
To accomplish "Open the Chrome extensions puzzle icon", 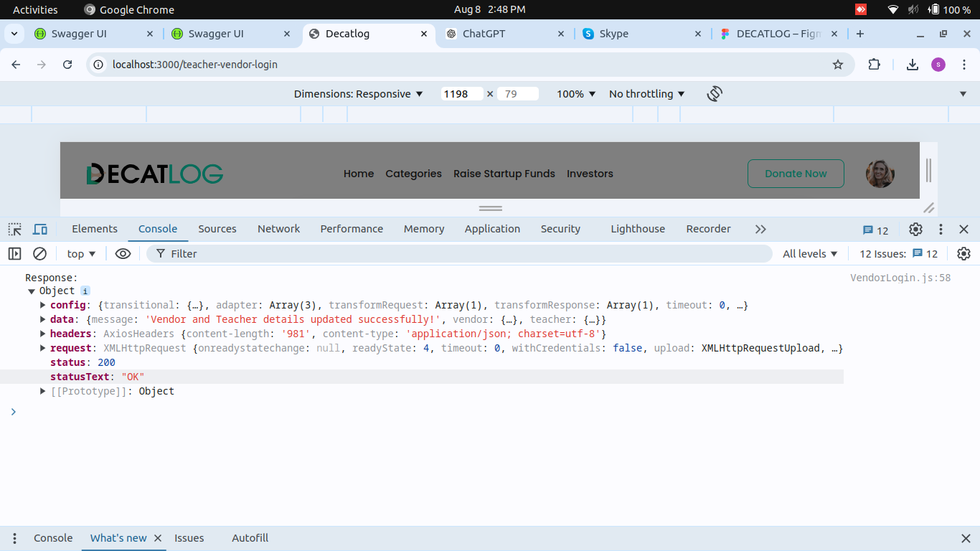I will 874,65.
